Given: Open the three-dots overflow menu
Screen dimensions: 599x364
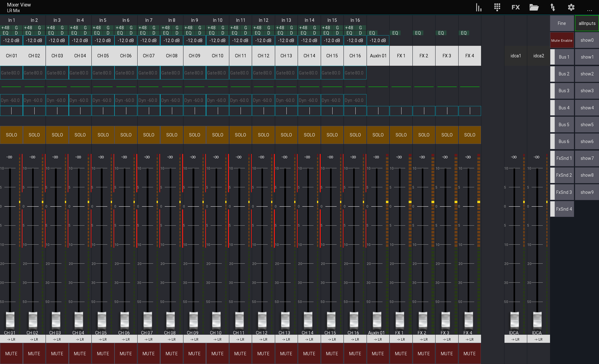Looking at the screenshot, I should coord(589,10).
